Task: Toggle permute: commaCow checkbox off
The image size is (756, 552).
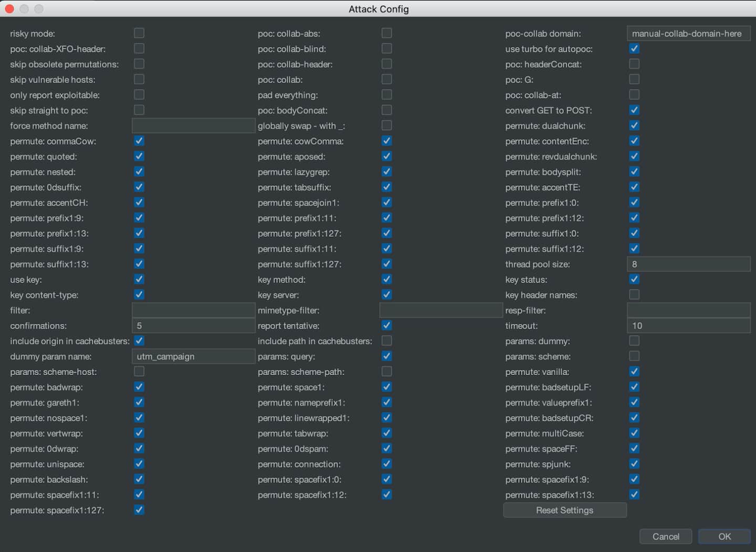Action: 139,141
